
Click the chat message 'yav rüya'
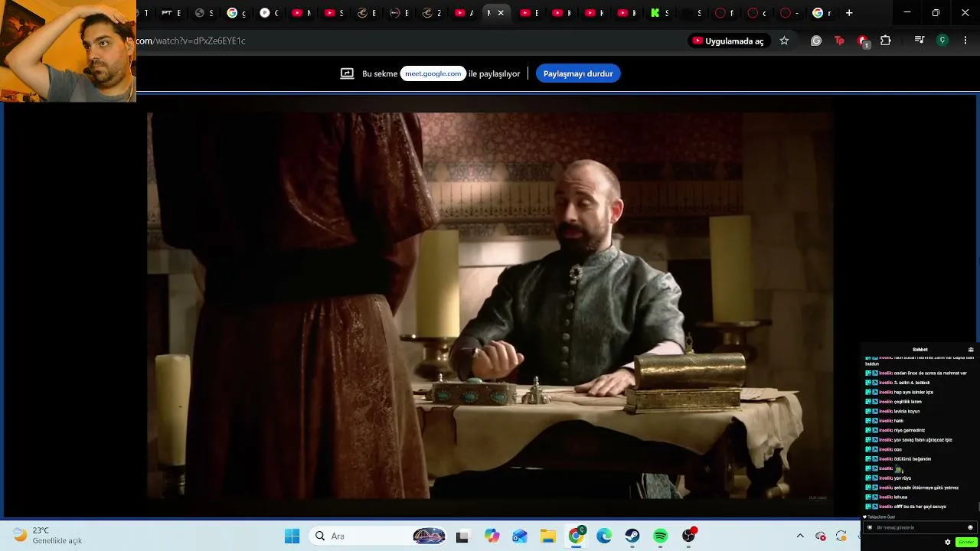point(902,478)
